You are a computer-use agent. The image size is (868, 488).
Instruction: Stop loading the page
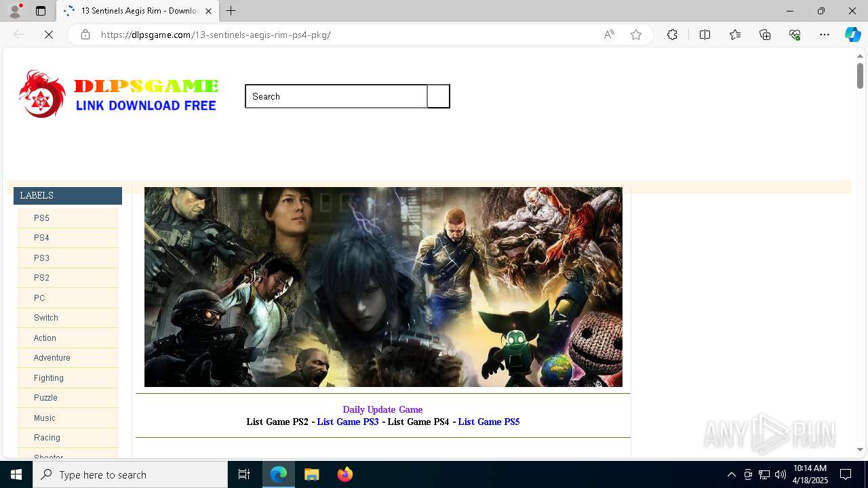(49, 35)
